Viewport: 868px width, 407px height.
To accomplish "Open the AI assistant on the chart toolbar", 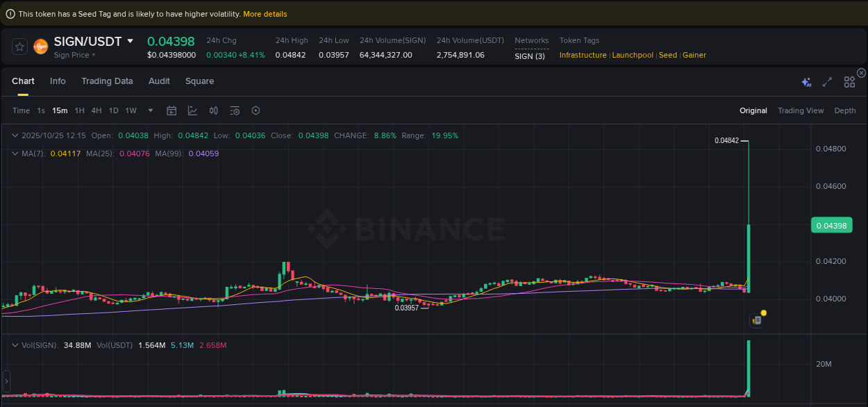I will coord(806,81).
